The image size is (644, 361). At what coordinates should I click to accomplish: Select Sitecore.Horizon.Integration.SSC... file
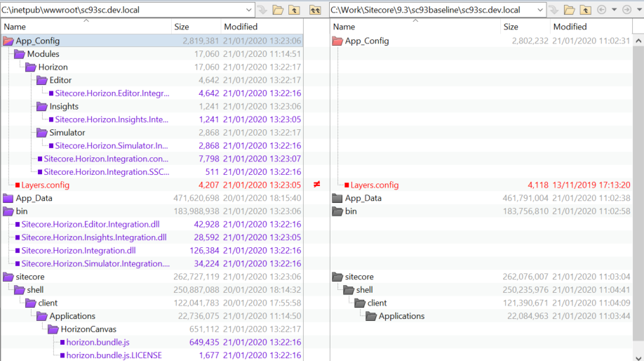[x=107, y=172]
